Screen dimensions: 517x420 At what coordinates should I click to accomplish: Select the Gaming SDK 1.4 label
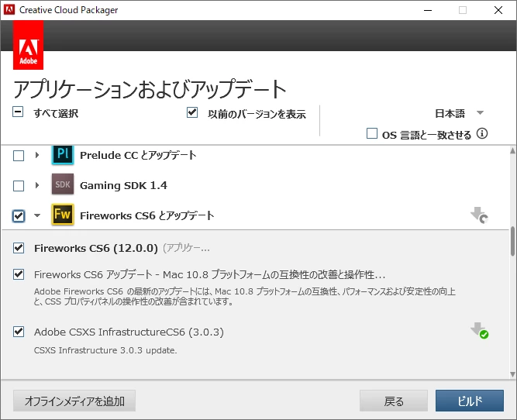pos(124,185)
